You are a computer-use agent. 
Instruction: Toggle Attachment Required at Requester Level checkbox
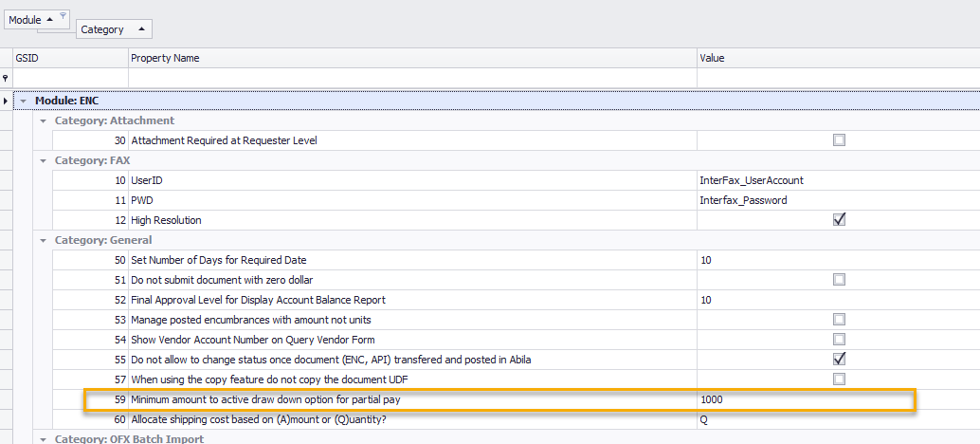click(x=838, y=140)
